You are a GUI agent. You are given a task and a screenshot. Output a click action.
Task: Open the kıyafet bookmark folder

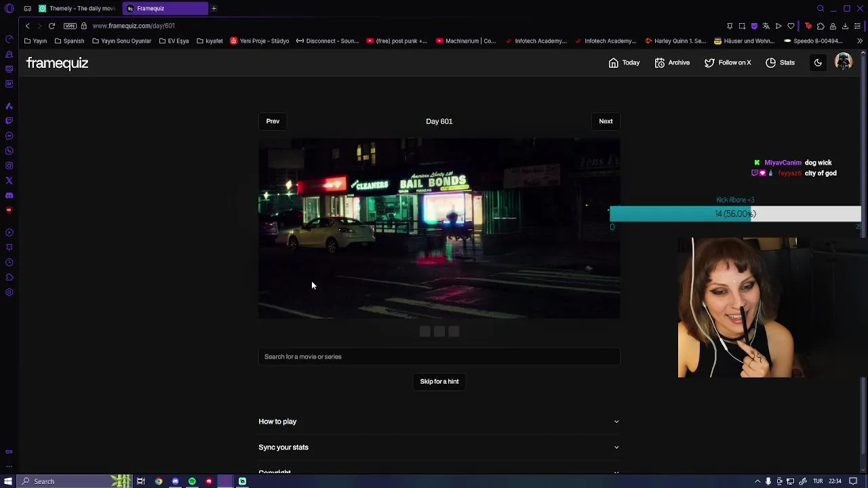pyautogui.click(x=210, y=41)
